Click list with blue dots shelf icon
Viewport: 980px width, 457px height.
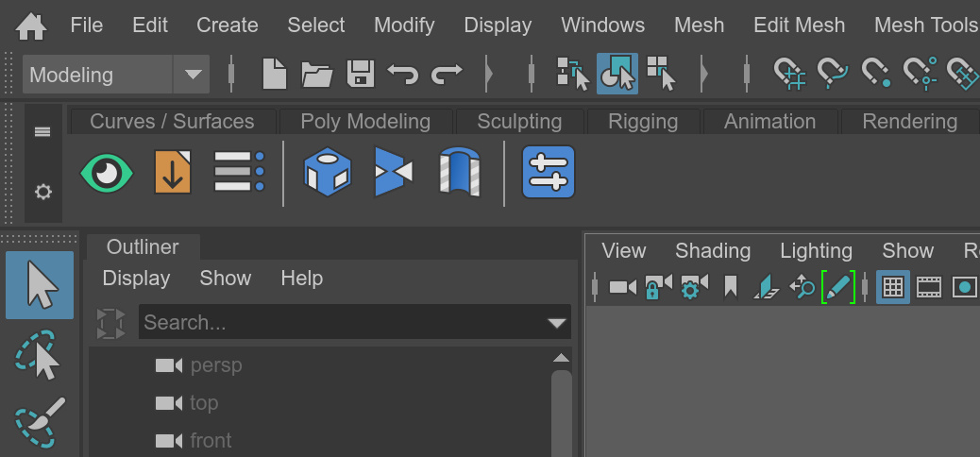pos(240,171)
